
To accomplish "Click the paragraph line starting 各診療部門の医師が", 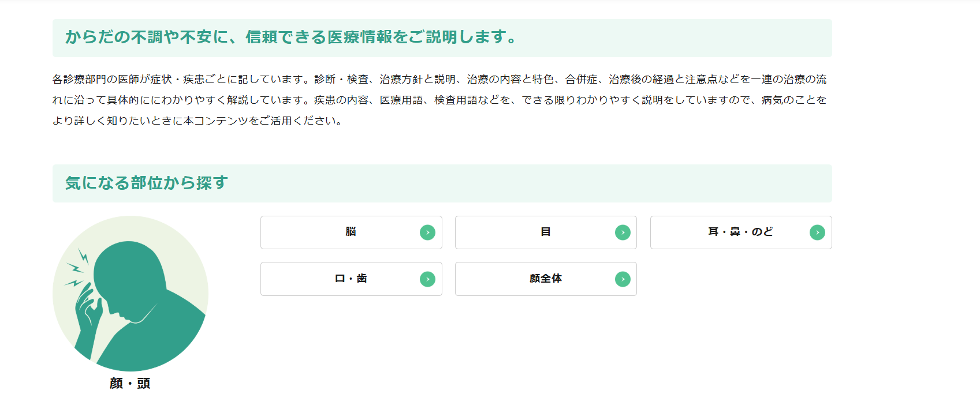I will (439, 79).
